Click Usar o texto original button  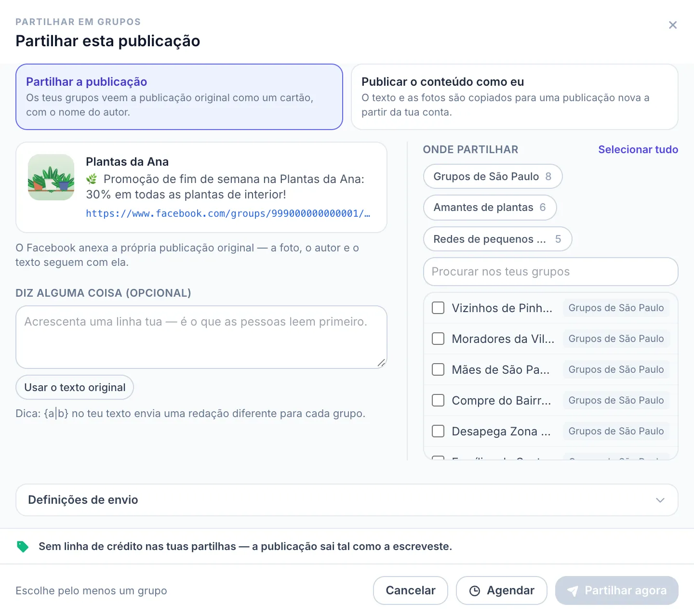pos(75,387)
